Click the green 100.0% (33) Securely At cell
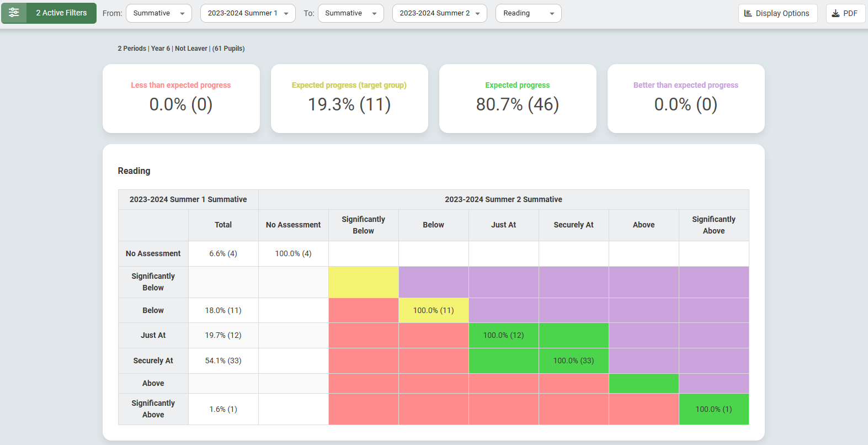The width and height of the screenshot is (868, 445). (x=573, y=361)
